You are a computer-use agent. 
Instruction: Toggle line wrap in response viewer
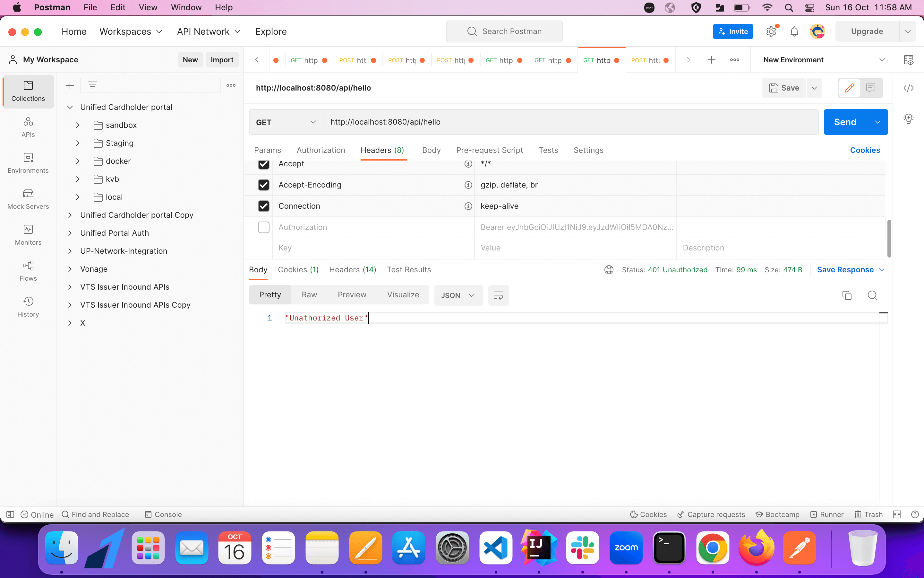(x=498, y=295)
